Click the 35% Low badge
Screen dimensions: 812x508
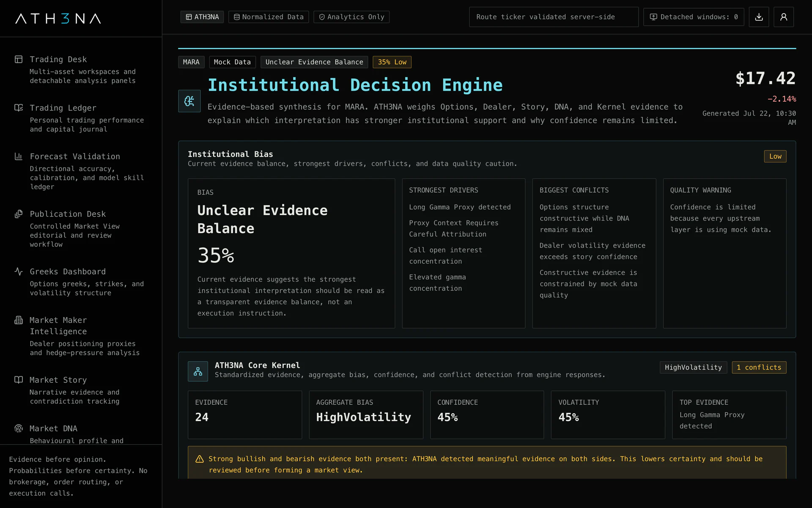pos(392,62)
